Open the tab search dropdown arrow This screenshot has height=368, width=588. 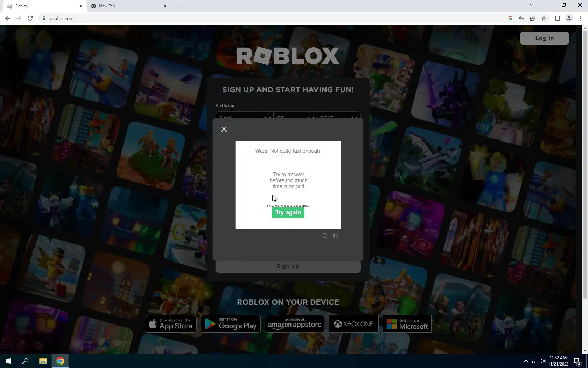pyautogui.click(x=532, y=5)
